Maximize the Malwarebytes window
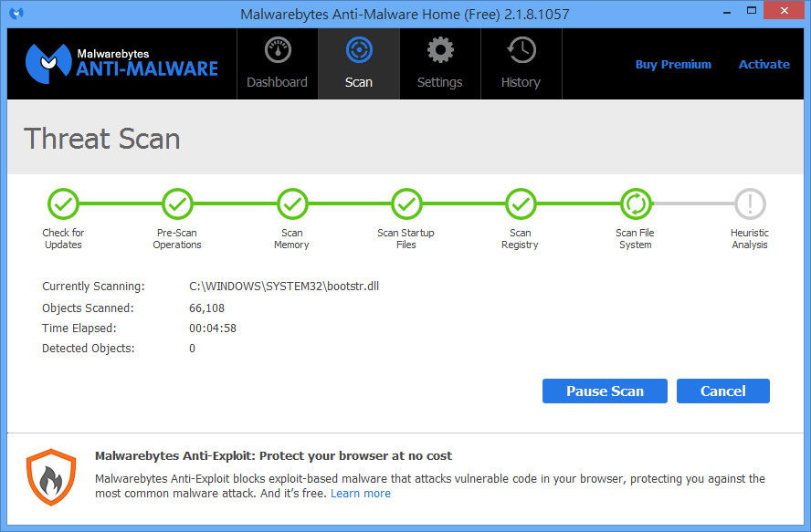Screen dimensions: 811x532 pos(752,10)
